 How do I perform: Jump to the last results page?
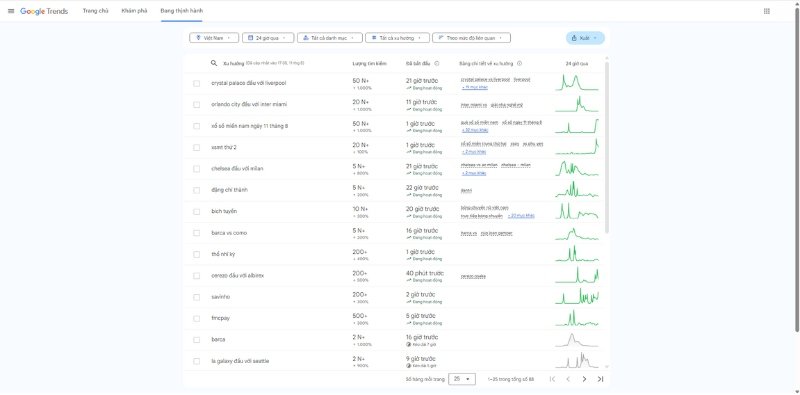[600, 379]
